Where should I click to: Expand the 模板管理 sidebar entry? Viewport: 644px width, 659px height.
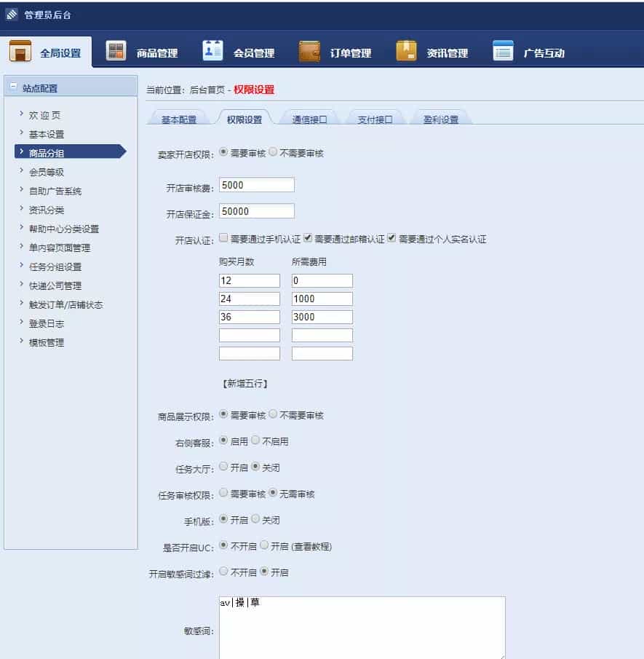(45, 342)
